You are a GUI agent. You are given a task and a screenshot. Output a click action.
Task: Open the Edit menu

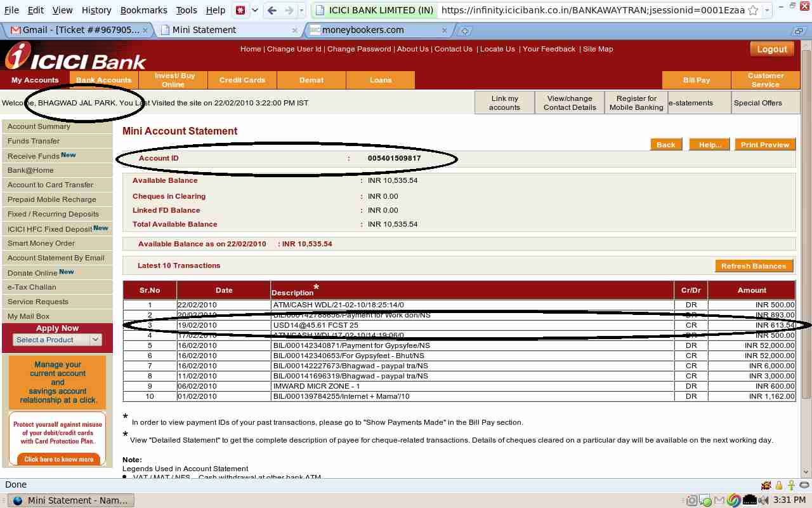[36, 10]
